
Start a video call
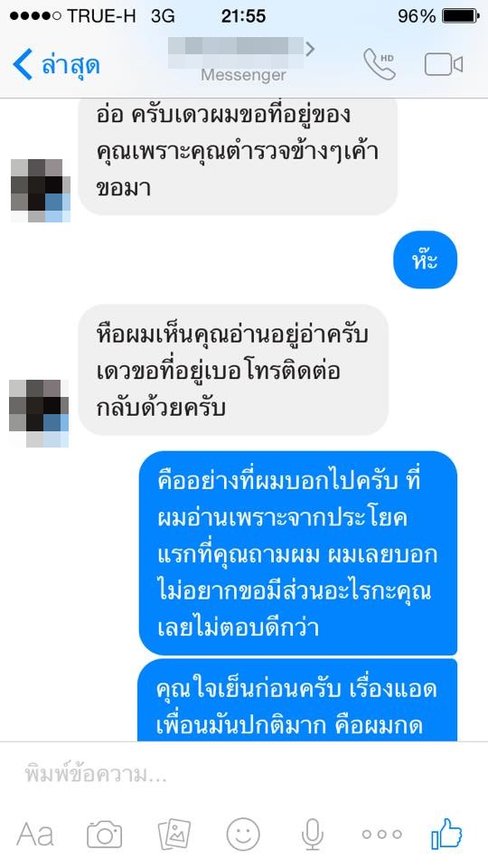(443, 65)
